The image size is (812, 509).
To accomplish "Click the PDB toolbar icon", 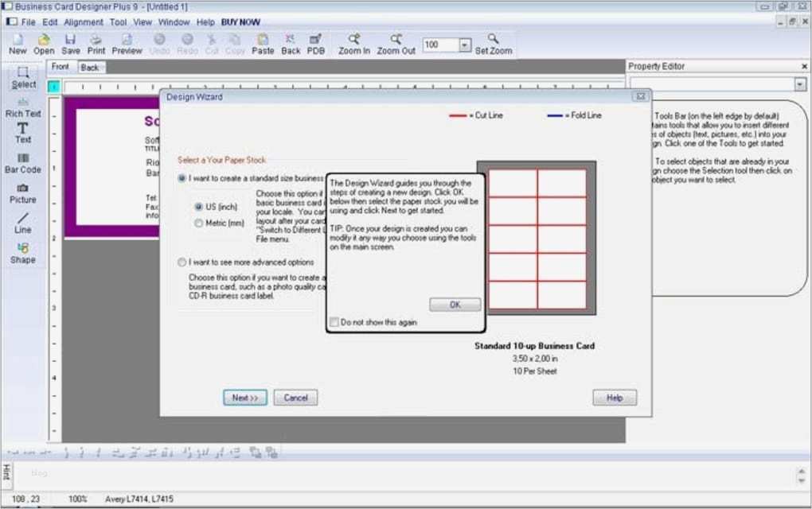I will pos(316,44).
